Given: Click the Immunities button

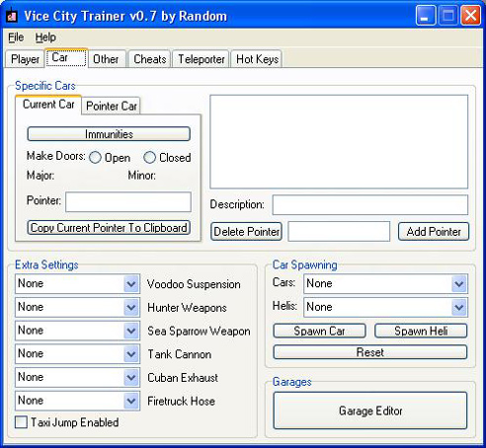Looking at the screenshot, I should tap(109, 134).
